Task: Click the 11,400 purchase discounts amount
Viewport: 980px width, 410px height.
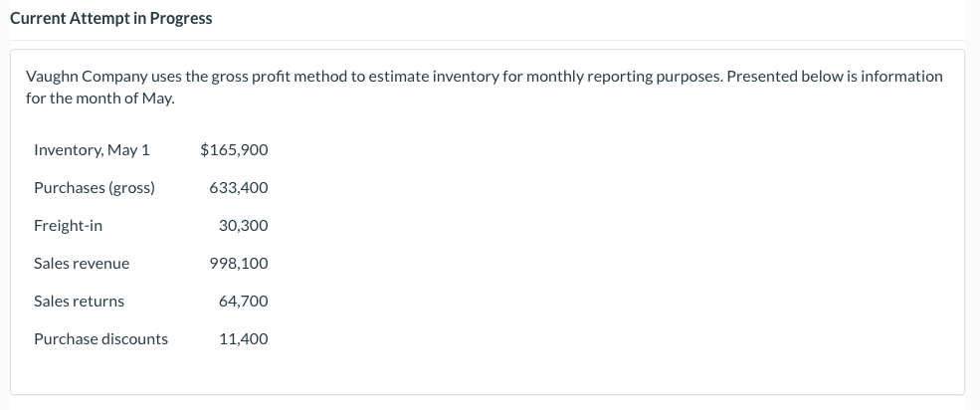Action: (x=244, y=339)
